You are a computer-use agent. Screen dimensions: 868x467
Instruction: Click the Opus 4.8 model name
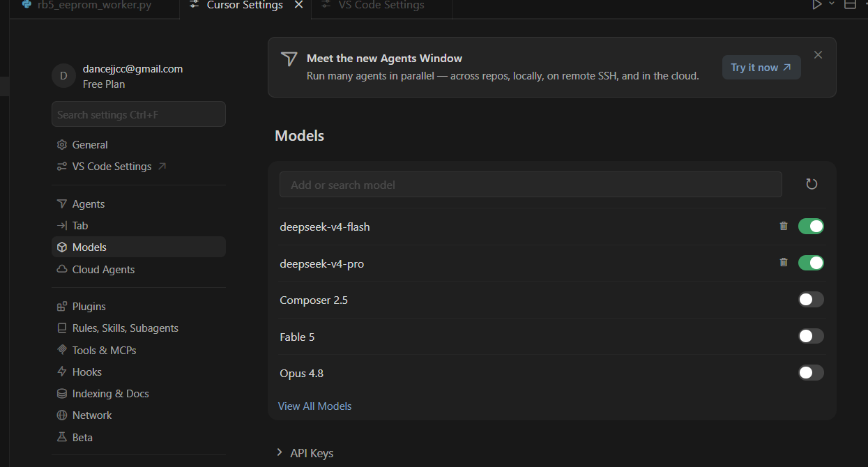tap(301, 374)
